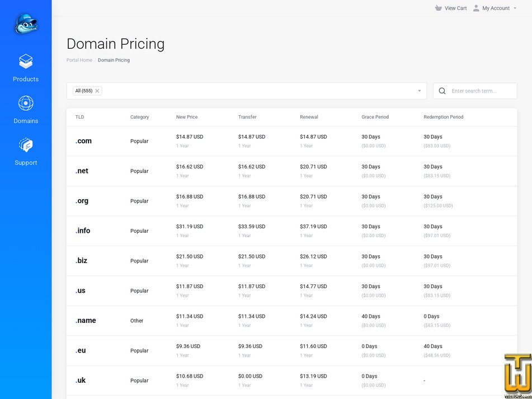Click the Domain Pricing breadcrumb

coord(114,60)
